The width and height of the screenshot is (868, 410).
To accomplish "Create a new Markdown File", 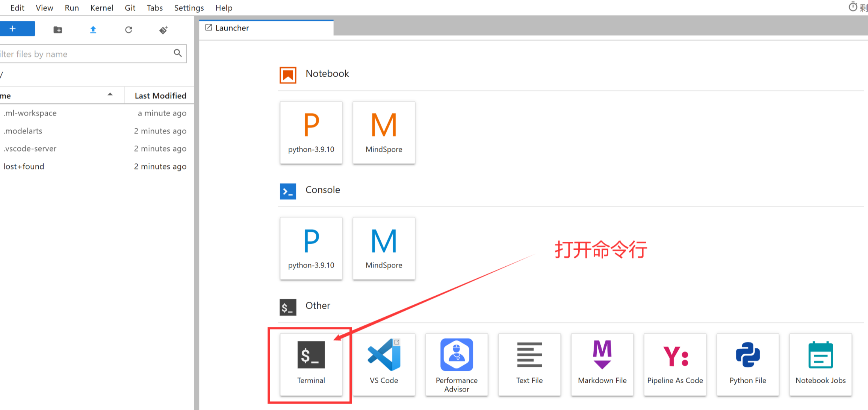I will [602, 364].
